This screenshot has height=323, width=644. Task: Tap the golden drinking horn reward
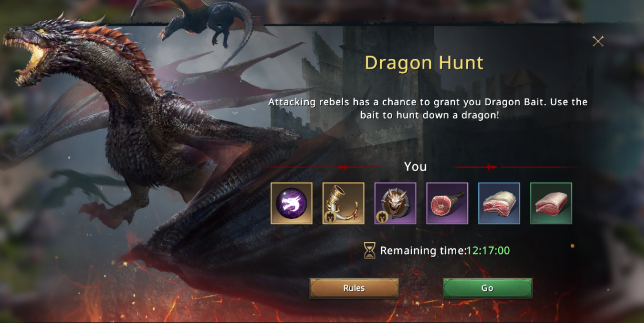(x=343, y=203)
